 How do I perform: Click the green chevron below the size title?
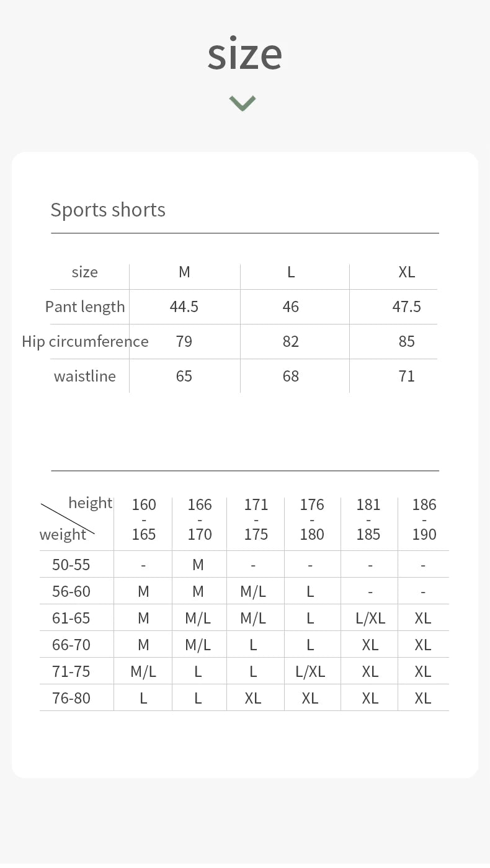pyautogui.click(x=242, y=103)
